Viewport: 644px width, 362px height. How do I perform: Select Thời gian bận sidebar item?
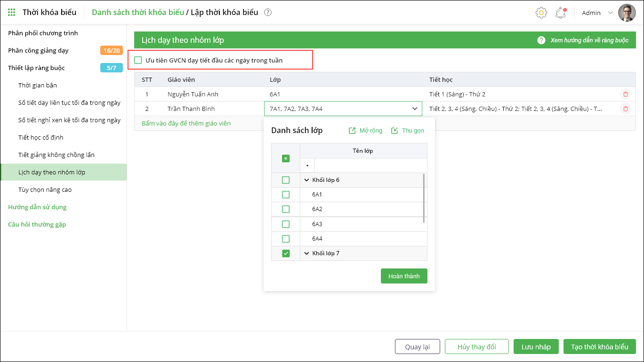pos(38,85)
